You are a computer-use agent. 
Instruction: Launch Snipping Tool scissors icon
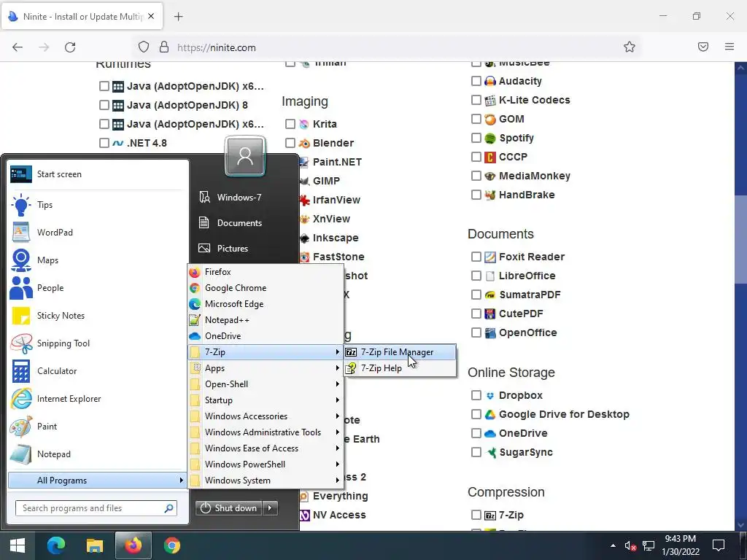point(21,343)
